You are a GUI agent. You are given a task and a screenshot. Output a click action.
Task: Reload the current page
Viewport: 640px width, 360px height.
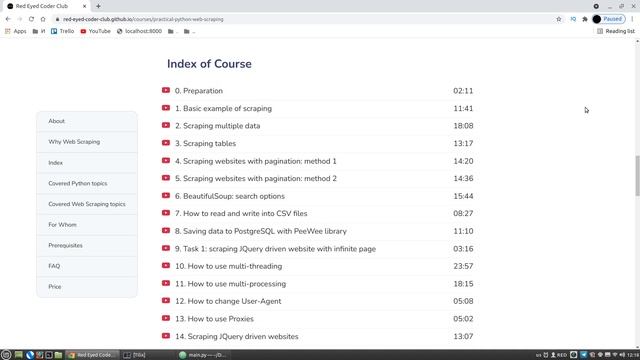[x=31, y=19]
